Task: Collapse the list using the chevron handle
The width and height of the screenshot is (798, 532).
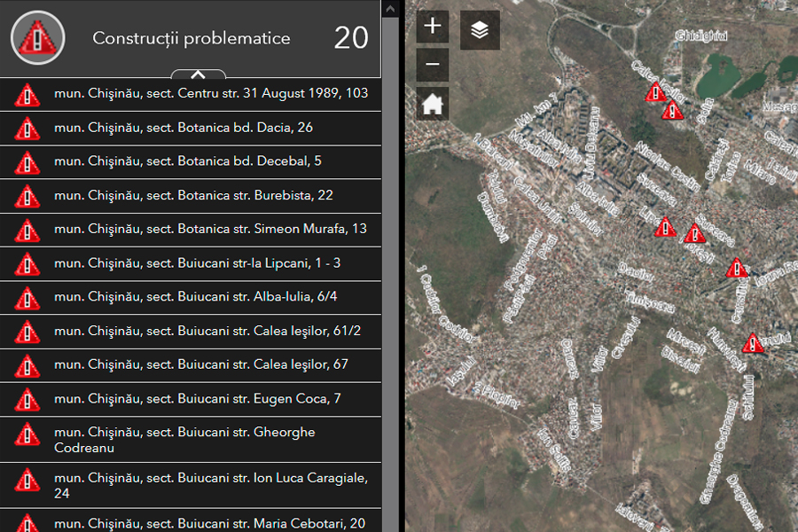Action: click(x=198, y=74)
